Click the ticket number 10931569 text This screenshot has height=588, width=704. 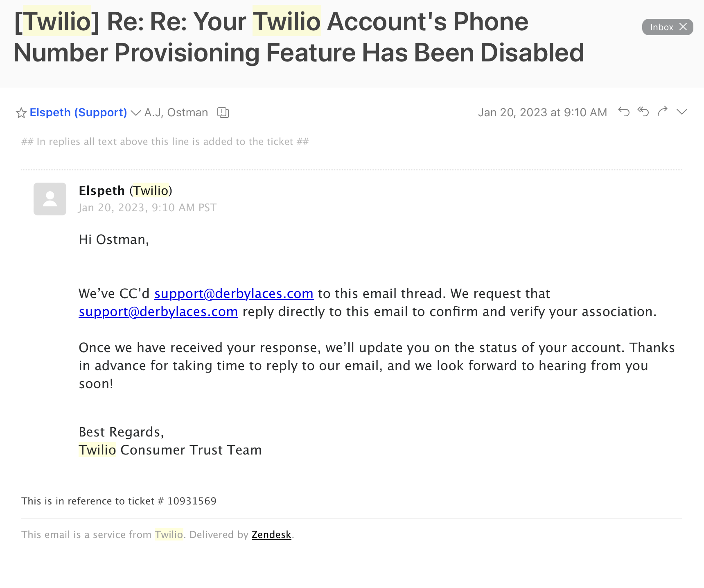(192, 501)
